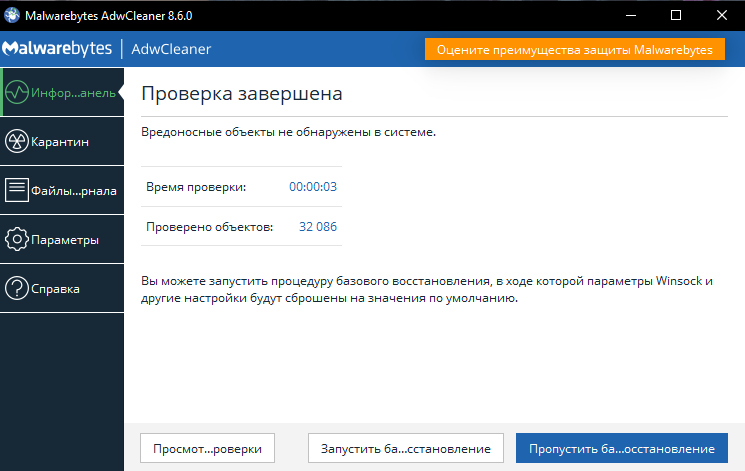This screenshot has width=745, height=471.
Task: Go to Параметры settings section
Action: point(62,240)
